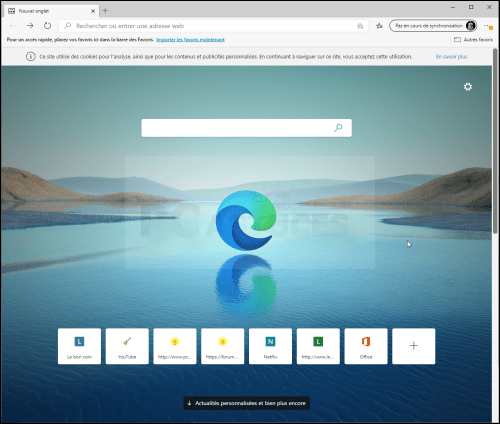Click the center web search box

[x=246, y=128]
